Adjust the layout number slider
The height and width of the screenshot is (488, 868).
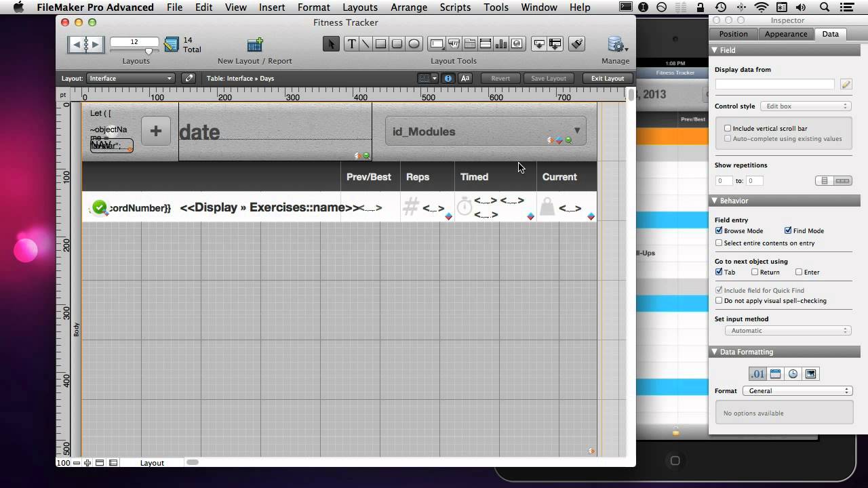tap(149, 51)
